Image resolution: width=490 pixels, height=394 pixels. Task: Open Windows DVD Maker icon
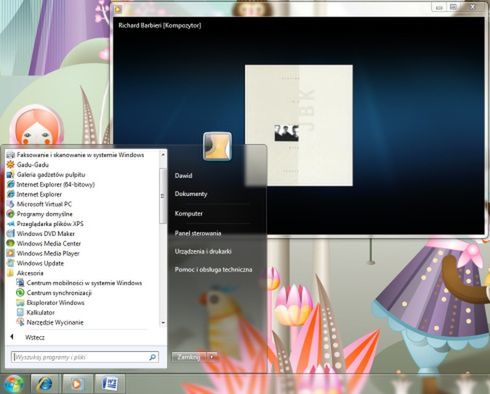point(11,233)
